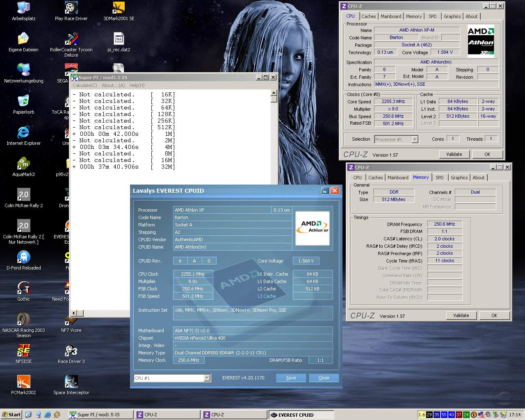This screenshot has height=420, width=525.
Task: Open CPU #1 dropdown in EVEREST CPUID
Action: [172, 378]
